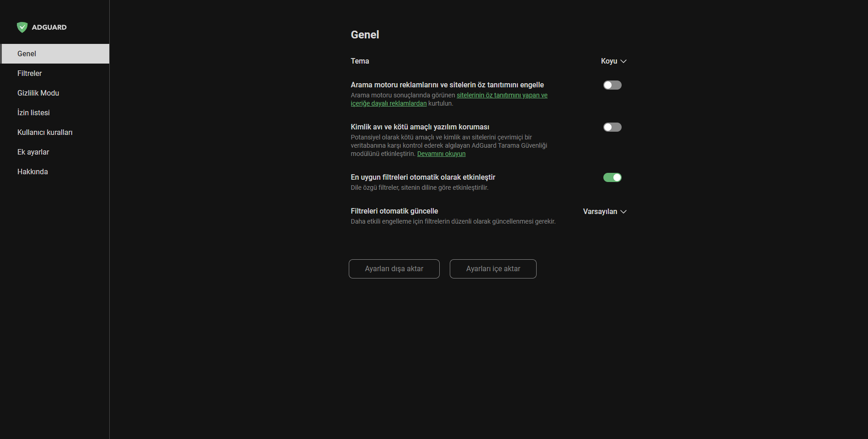868x439 pixels.
Task: Click the Arama motoru reklamlarını setting title
Action: (x=447, y=85)
